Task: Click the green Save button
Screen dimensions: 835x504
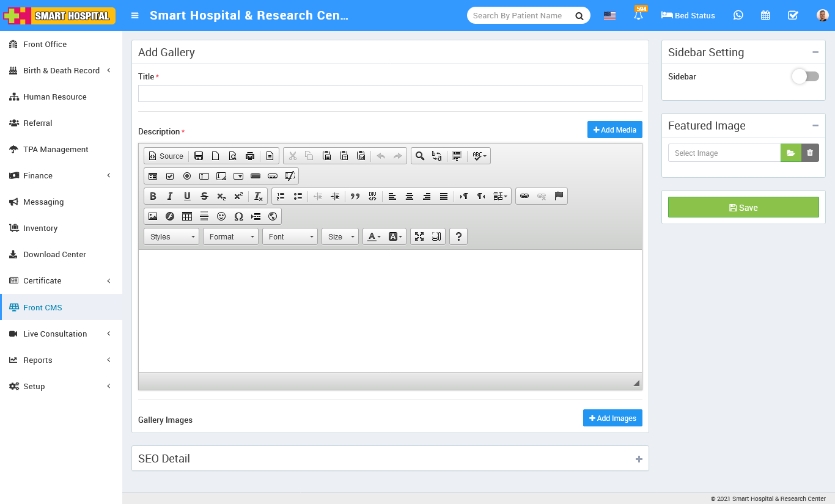Action: (743, 207)
